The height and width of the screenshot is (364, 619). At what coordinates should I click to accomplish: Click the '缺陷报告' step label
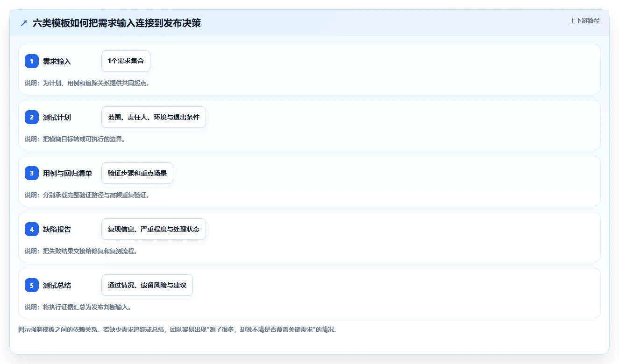tap(57, 230)
